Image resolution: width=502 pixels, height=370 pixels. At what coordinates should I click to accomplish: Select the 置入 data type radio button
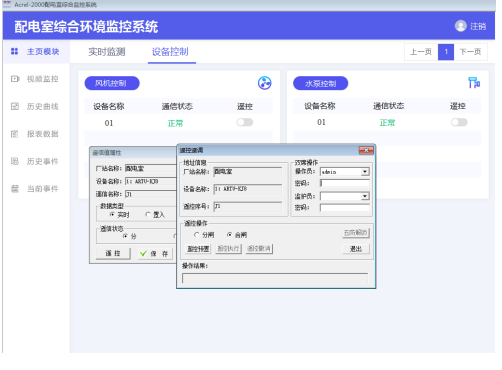click(x=148, y=215)
